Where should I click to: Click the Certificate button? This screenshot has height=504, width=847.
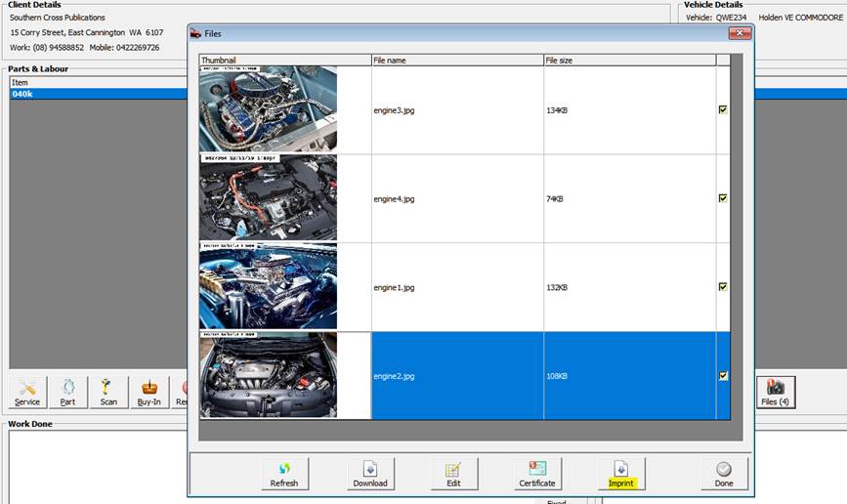(536, 474)
